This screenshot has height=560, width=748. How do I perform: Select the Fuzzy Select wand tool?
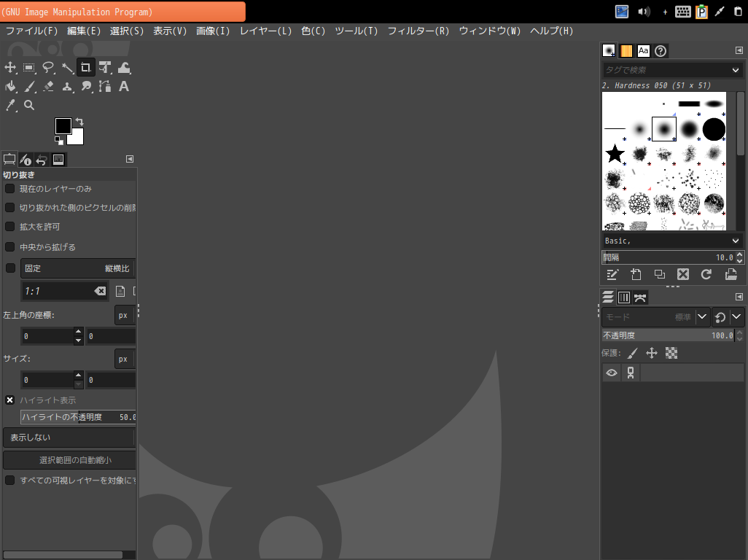tap(67, 68)
